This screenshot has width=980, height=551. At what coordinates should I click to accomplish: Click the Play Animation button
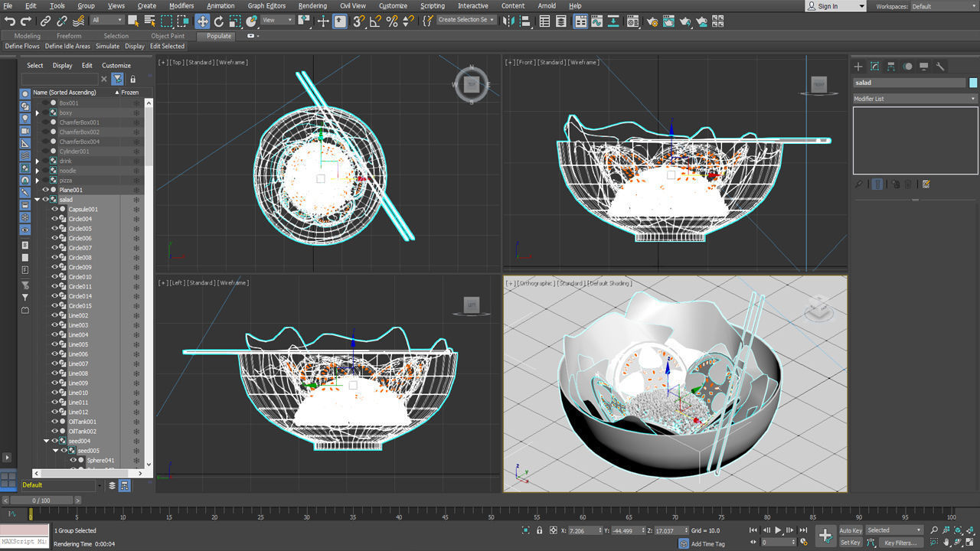[x=779, y=530]
